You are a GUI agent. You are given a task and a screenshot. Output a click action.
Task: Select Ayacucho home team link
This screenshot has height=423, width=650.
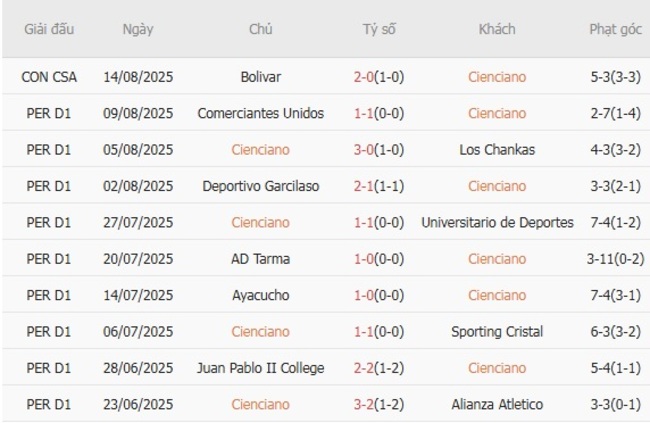point(260,295)
